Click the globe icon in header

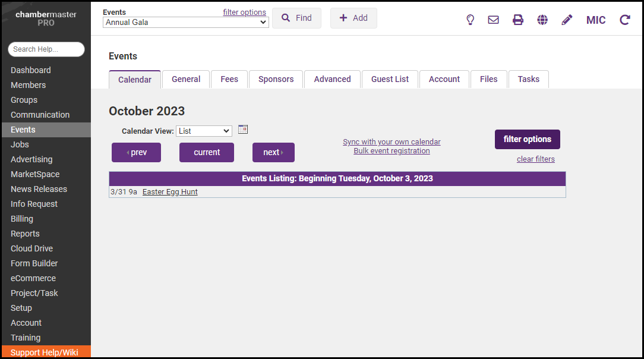coord(542,20)
